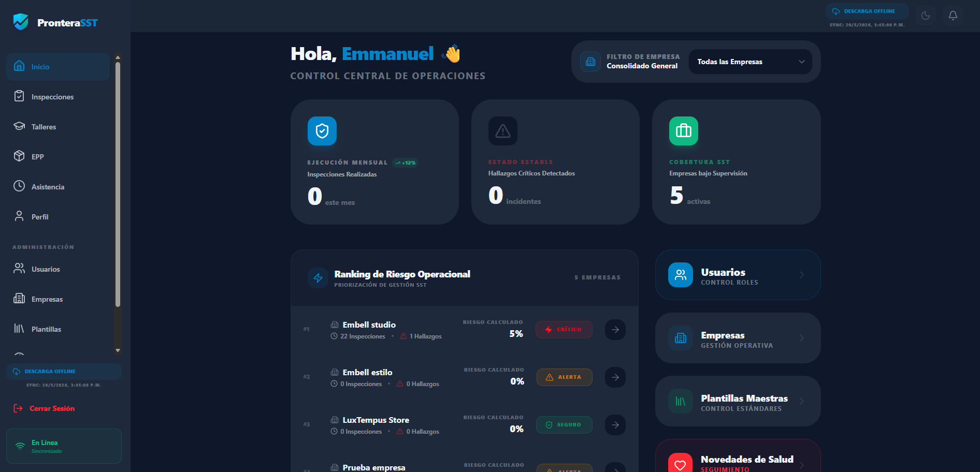Screen dimensions: 980x472
Task: Toggle dark mode with moon icon
Action: 926,16
